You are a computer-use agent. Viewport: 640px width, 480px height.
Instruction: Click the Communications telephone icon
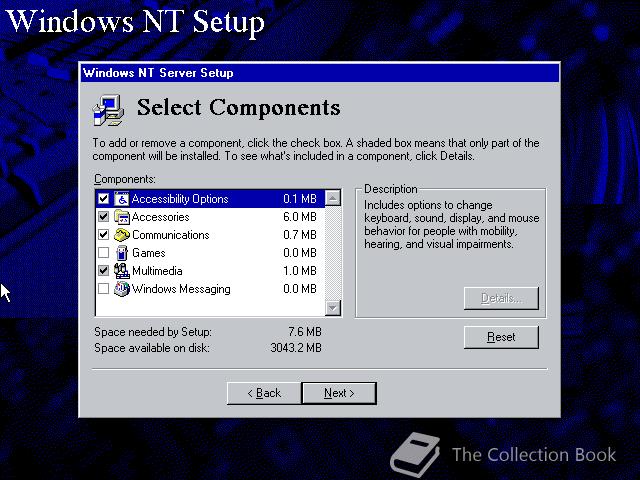(122, 235)
